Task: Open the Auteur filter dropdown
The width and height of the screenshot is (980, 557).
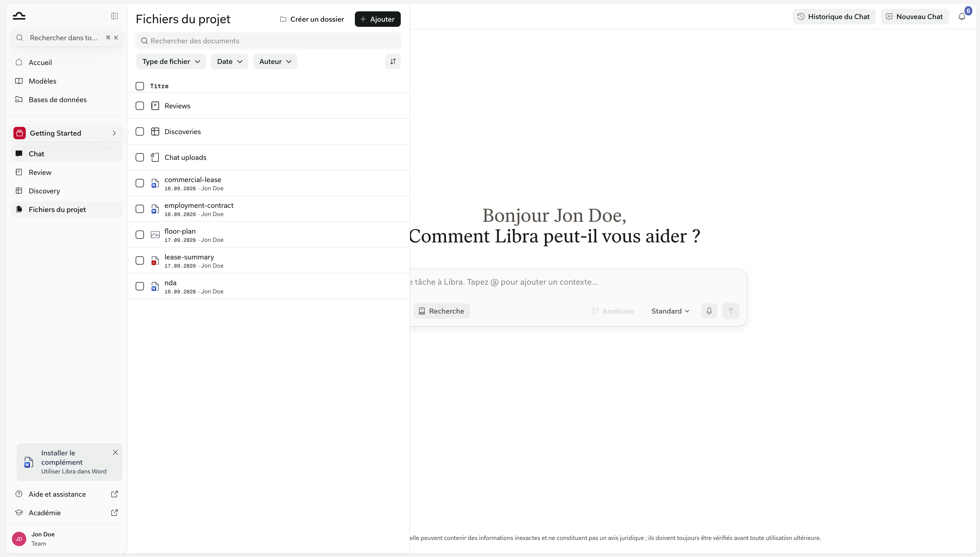Action: click(x=275, y=62)
